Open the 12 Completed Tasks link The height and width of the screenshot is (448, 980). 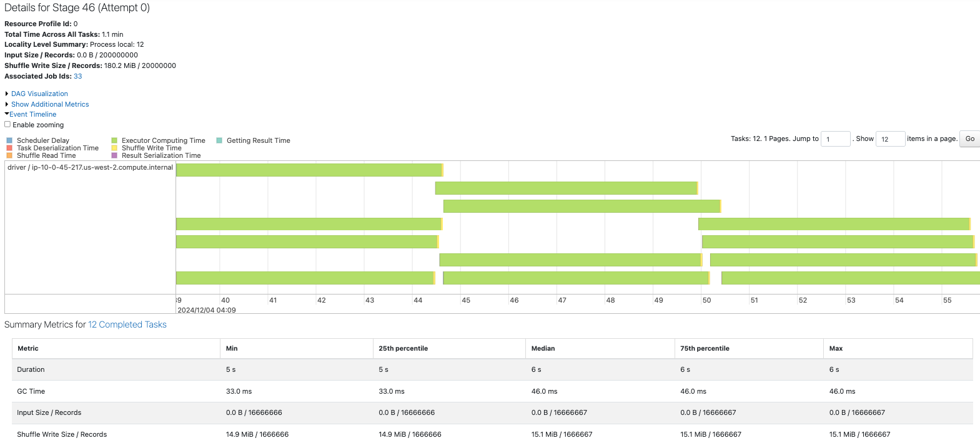[x=127, y=324]
